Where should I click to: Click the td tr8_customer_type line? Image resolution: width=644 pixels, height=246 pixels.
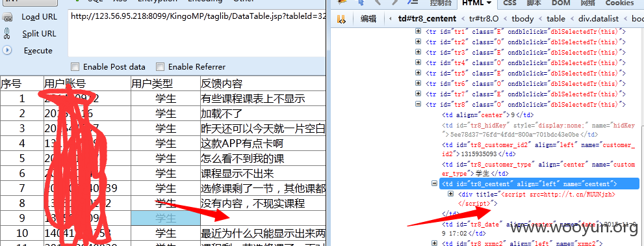(538, 169)
